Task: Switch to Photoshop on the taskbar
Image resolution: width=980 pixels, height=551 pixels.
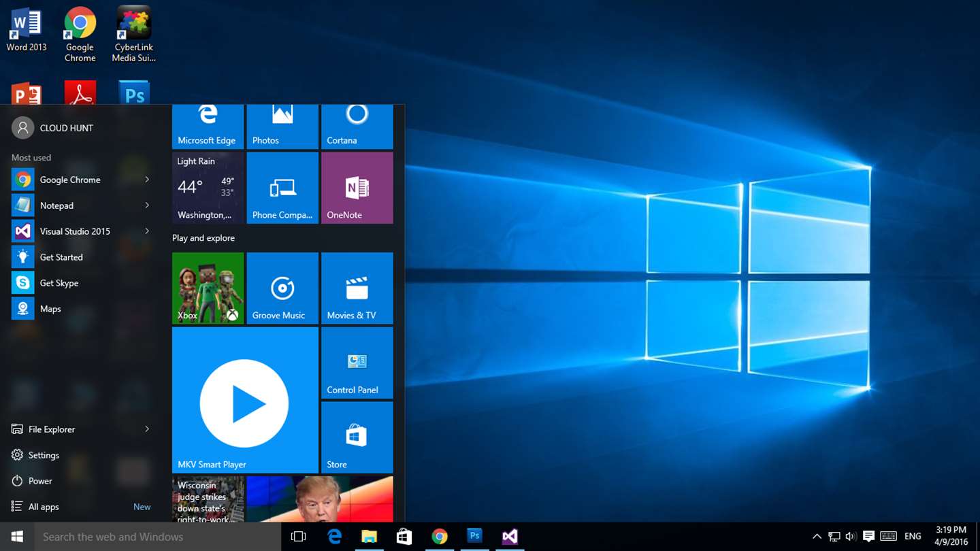Action: click(475, 537)
